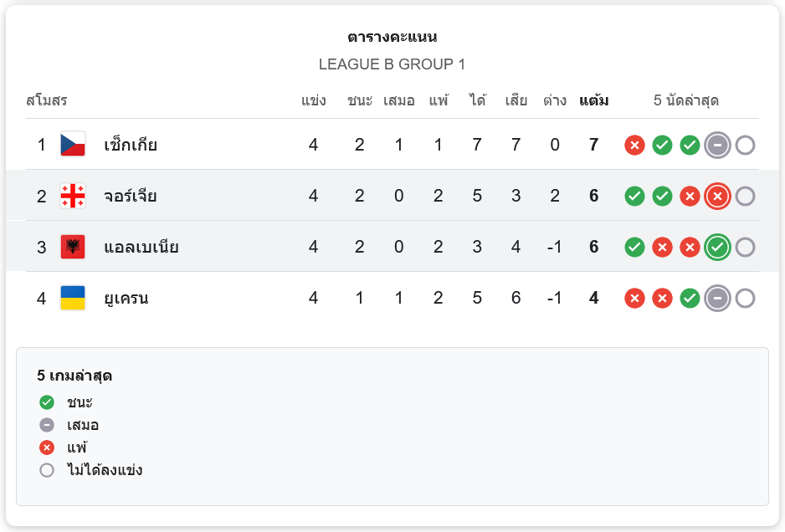This screenshot has height=532, width=785.
Task: Click the LEAGUE B GROUP 1 subtitle
Action: click(x=392, y=64)
